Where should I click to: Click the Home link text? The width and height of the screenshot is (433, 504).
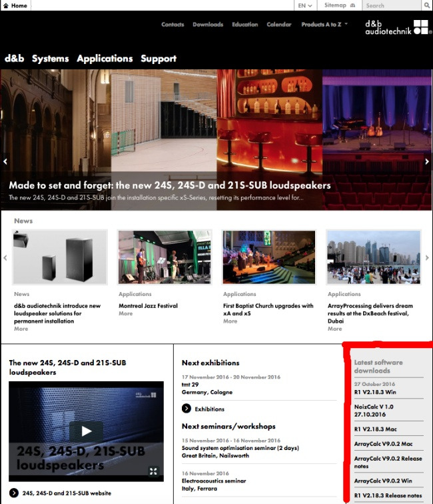point(19,5)
